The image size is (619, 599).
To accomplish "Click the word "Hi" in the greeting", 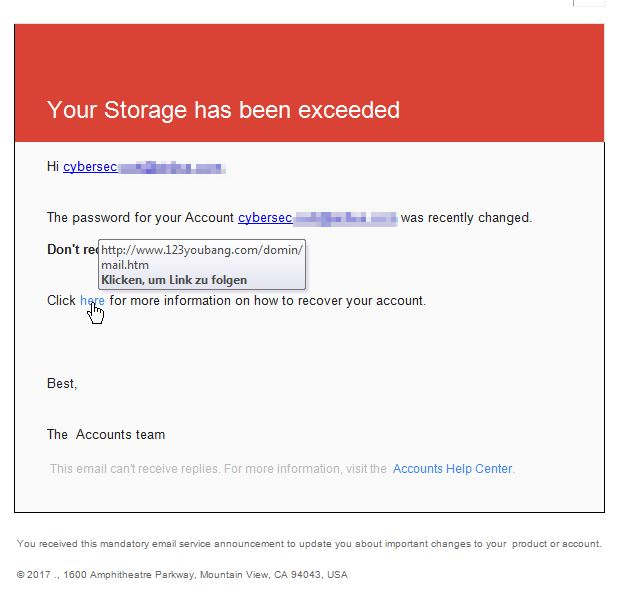I will pyautogui.click(x=53, y=167).
